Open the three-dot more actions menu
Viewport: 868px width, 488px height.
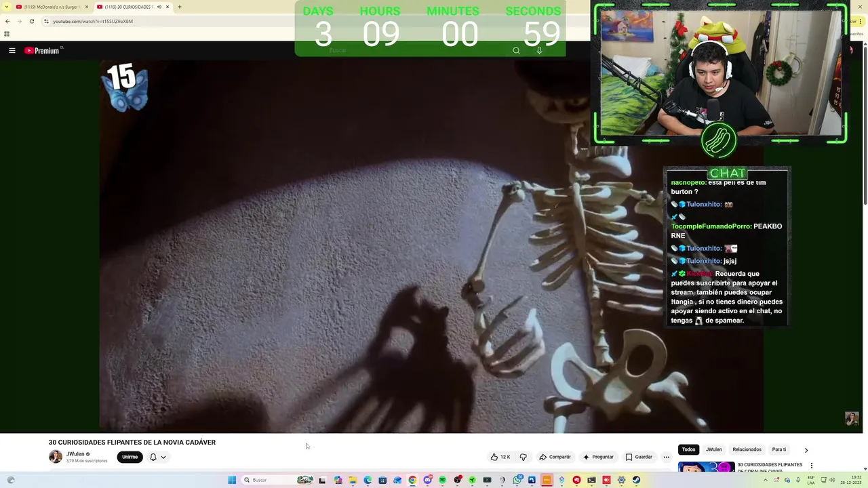click(667, 457)
